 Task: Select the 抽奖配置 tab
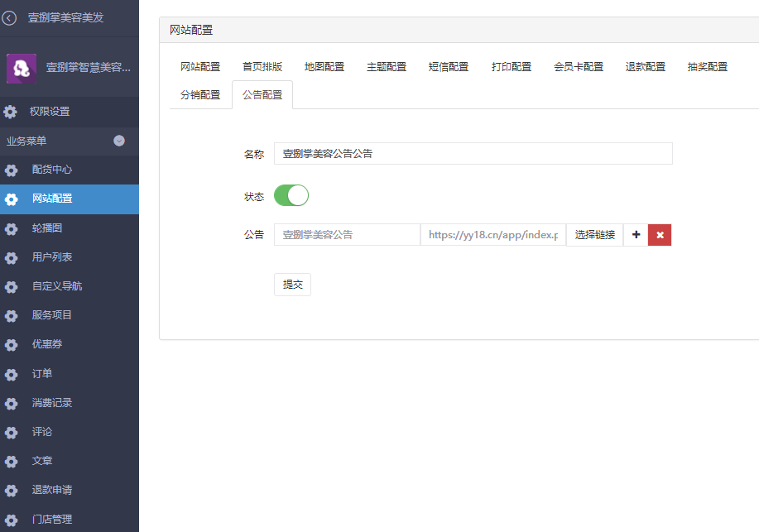pyautogui.click(x=707, y=67)
